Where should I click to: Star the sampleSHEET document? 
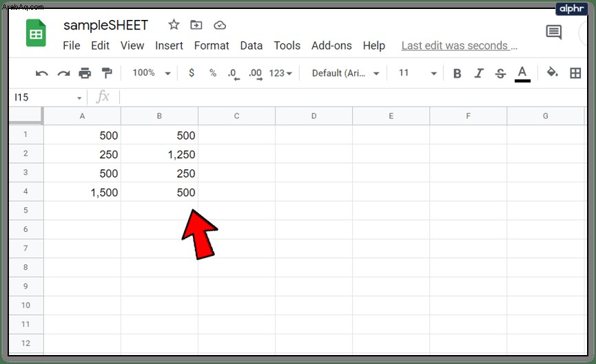point(174,25)
